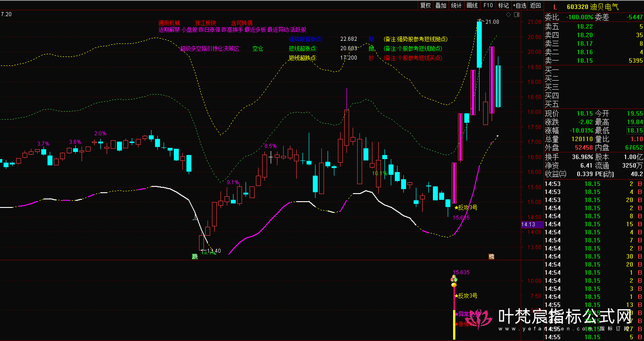This screenshot has width=644, height=341.
Task: Open the 标记 mark menu
Action: [x=503, y=5]
